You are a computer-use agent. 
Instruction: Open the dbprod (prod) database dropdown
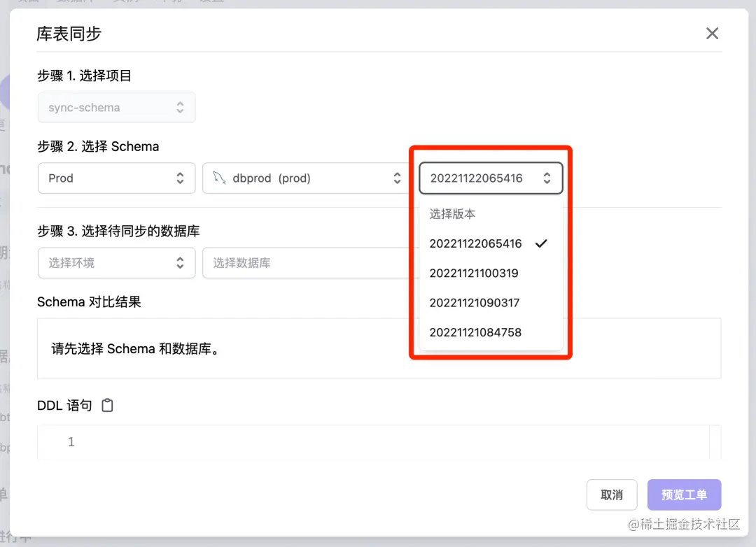[307, 178]
